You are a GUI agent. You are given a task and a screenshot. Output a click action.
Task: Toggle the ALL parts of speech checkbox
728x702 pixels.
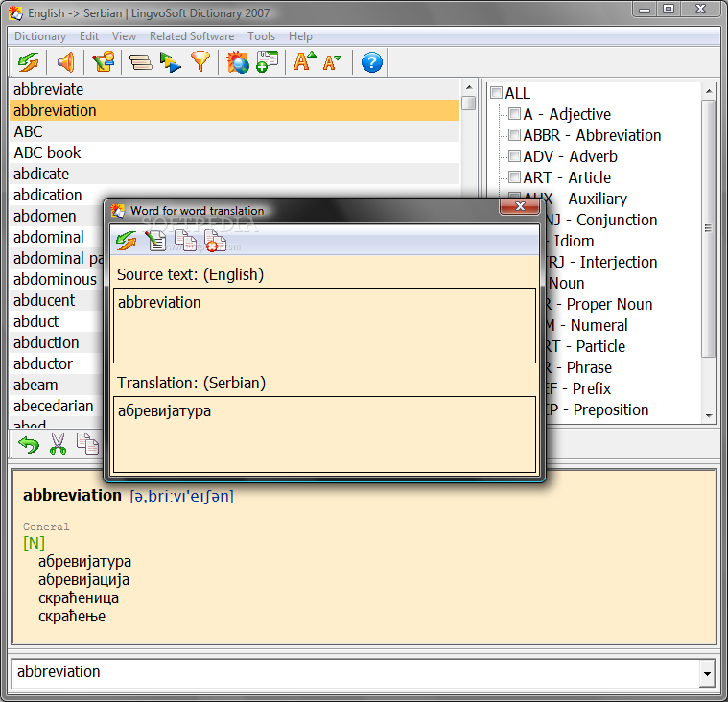tap(496, 93)
